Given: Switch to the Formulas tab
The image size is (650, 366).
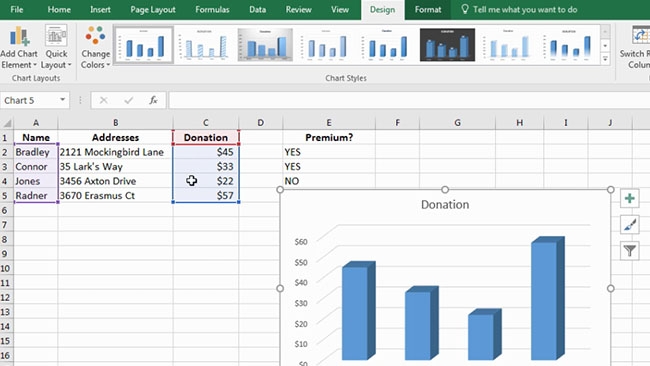Looking at the screenshot, I should point(212,10).
